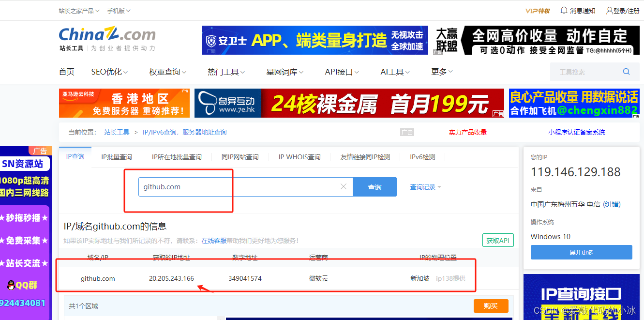Go to 首页 in the navigation
The image size is (644, 320).
click(x=67, y=72)
